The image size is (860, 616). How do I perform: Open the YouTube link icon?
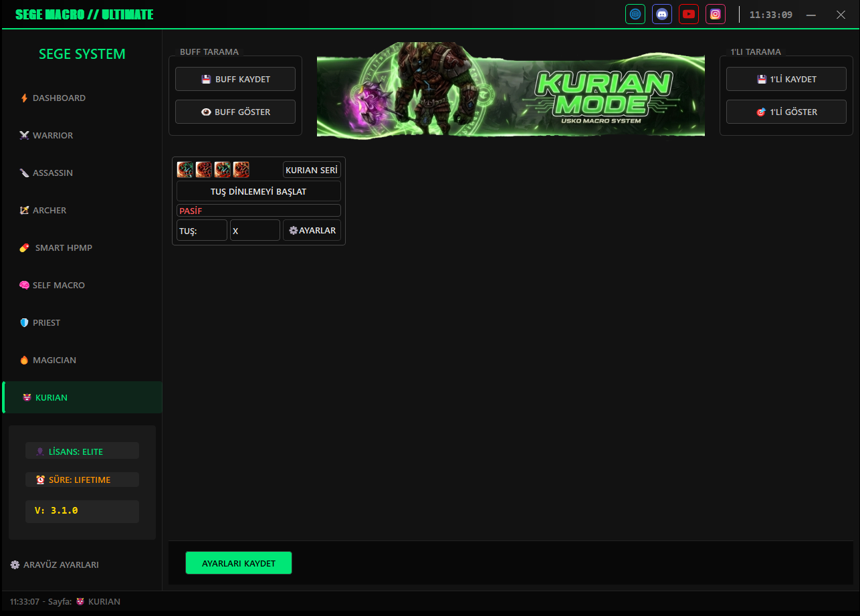(x=689, y=14)
